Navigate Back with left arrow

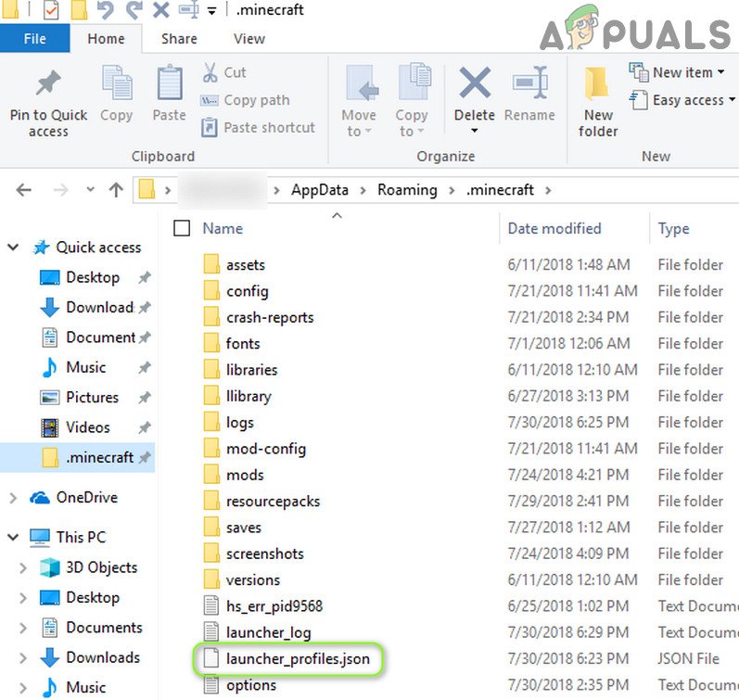pos(23,190)
